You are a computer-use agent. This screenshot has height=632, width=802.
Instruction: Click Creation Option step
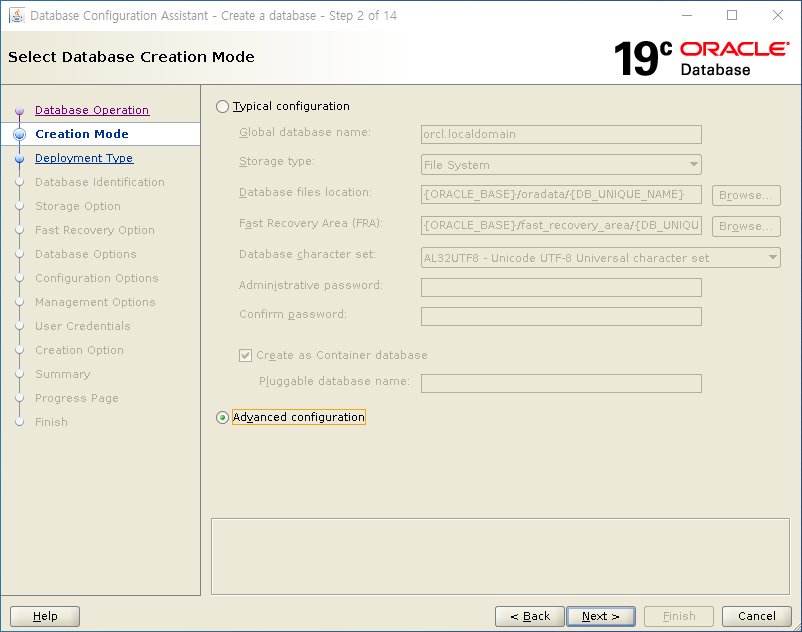click(x=79, y=350)
